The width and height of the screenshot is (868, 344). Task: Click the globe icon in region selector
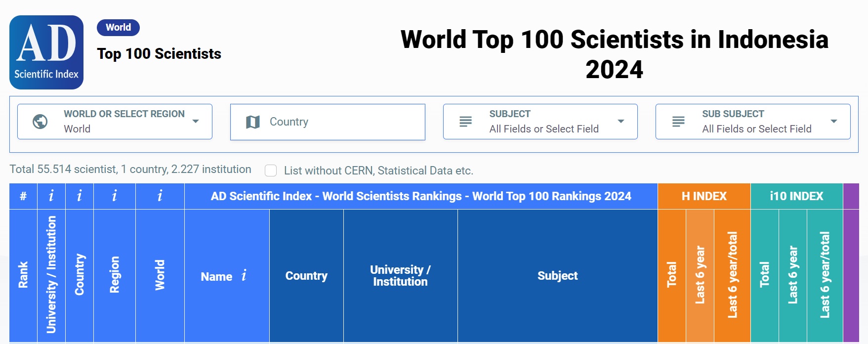pyautogui.click(x=40, y=122)
